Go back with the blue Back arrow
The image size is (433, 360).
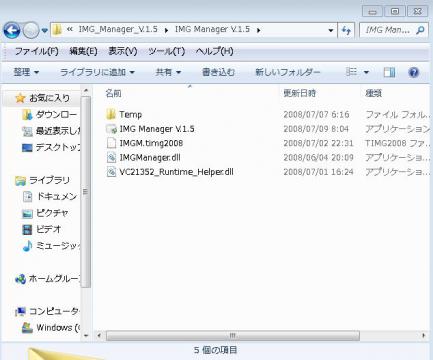point(12,30)
